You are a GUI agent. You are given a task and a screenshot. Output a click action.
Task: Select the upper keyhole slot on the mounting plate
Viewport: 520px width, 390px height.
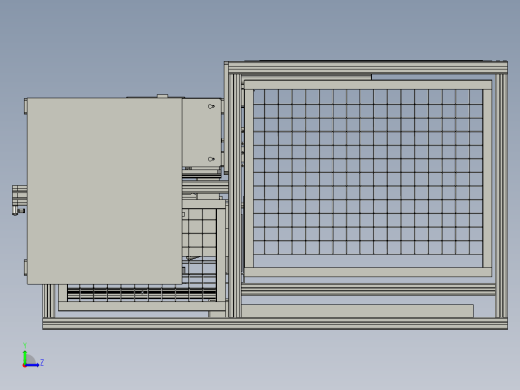pyautogui.click(x=211, y=106)
